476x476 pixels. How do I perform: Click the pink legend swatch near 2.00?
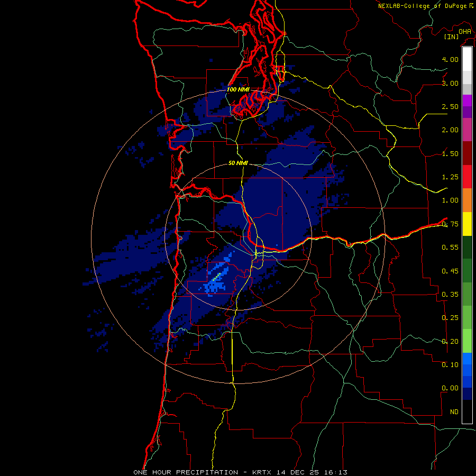(467, 130)
